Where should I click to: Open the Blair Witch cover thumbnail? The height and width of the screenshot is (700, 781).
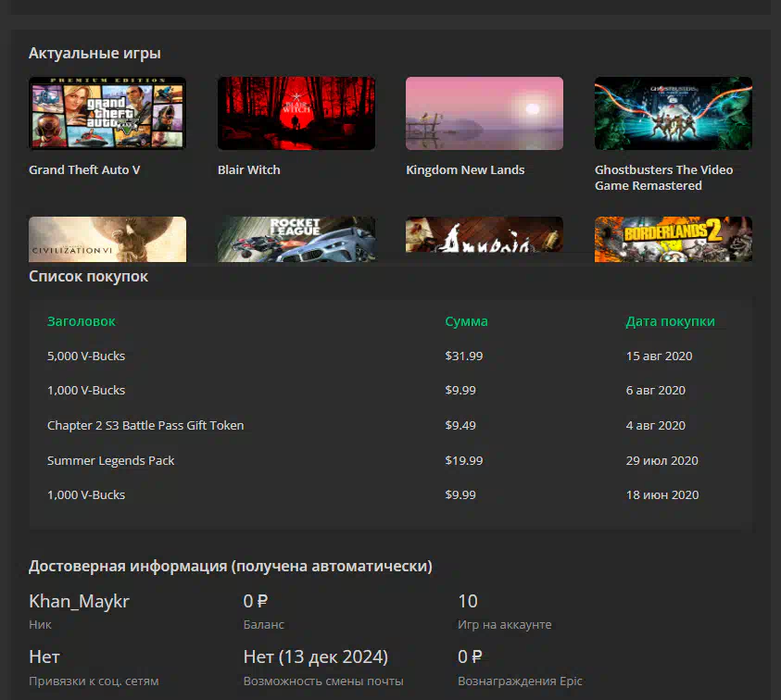[x=296, y=114]
